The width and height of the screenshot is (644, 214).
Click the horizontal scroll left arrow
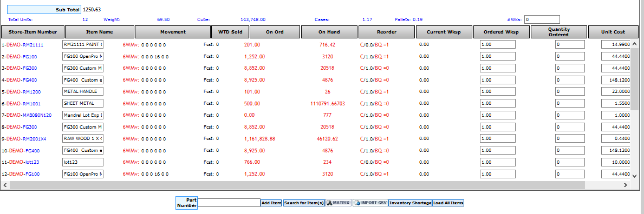coord(5,185)
